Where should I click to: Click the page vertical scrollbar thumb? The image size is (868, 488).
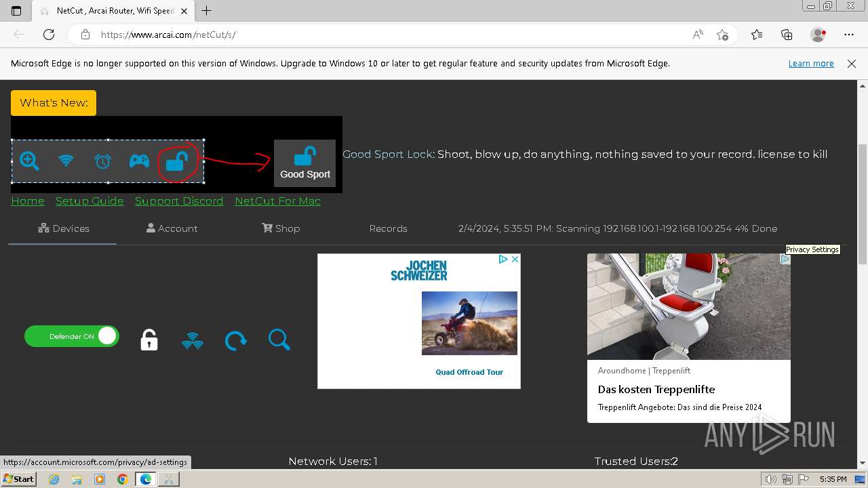pos(863,203)
